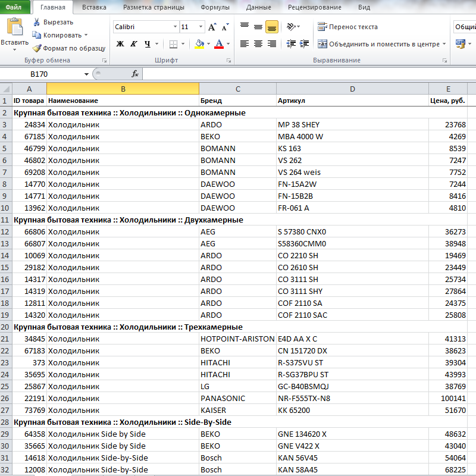This screenshot has width=476, height=476.
Task: Switch to the Разметка страницы tab
Action: [x=154, y=7]
